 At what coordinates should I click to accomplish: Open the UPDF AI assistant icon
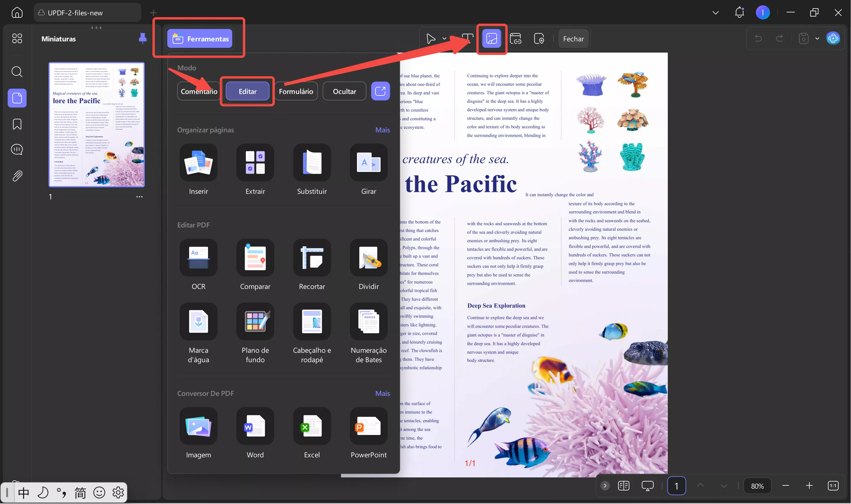[833, 39]
